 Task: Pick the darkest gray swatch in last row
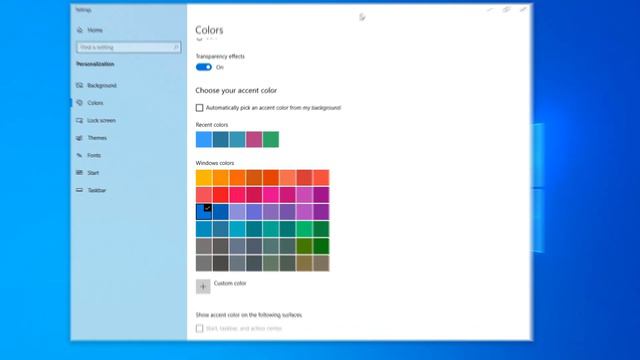coord(220,263)
